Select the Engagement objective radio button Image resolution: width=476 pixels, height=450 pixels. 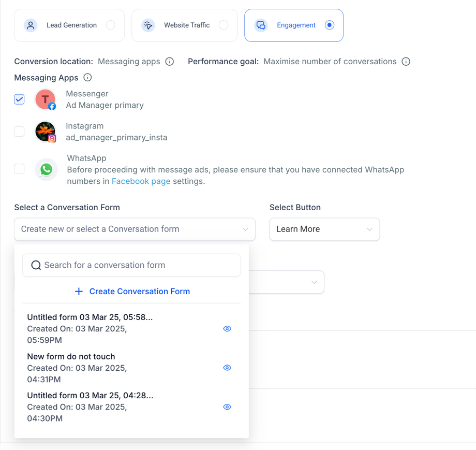[x=330, y=25]
